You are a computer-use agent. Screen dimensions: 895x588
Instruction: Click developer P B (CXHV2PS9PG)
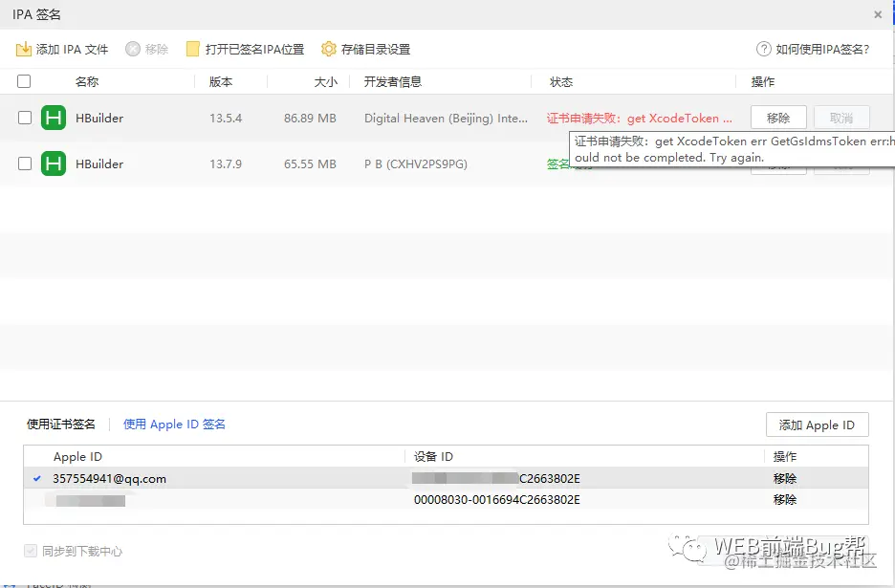[416, 163]
